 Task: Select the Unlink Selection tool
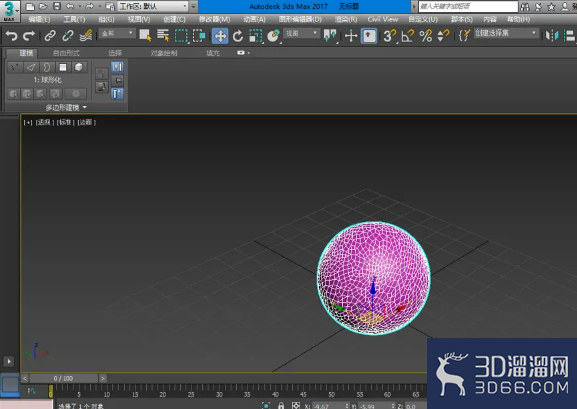tap(68, 36)
